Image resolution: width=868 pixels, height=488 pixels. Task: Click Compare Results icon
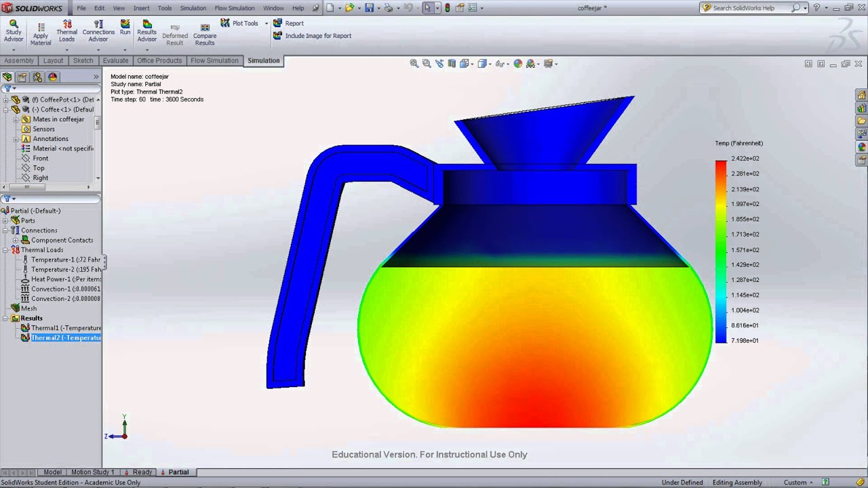205,35
